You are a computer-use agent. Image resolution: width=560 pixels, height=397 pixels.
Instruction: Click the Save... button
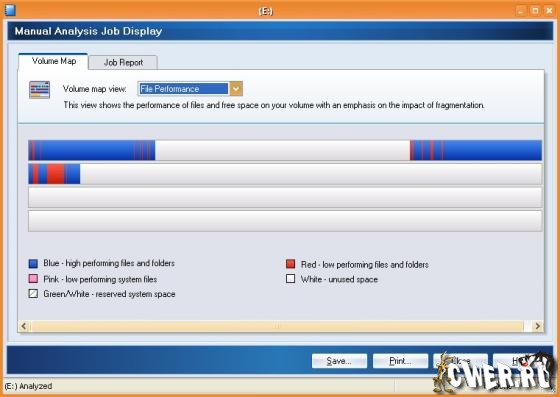click(339, 361)
